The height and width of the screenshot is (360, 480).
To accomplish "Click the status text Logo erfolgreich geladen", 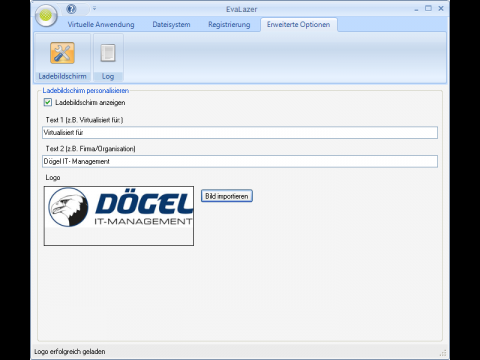I will pyautogui.click(x=70, y=352).
